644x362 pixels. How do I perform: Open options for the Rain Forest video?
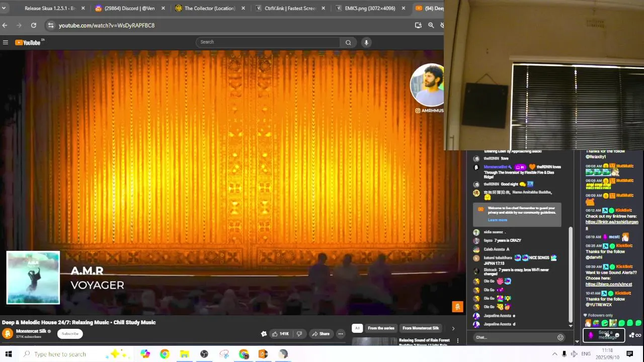[457, 341]
